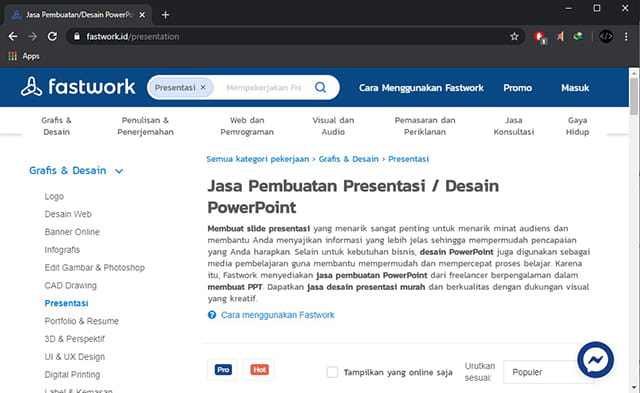Click Grafis & Desain breadcrumb
This screenshot has width=640, height=393.
[349, 159]
